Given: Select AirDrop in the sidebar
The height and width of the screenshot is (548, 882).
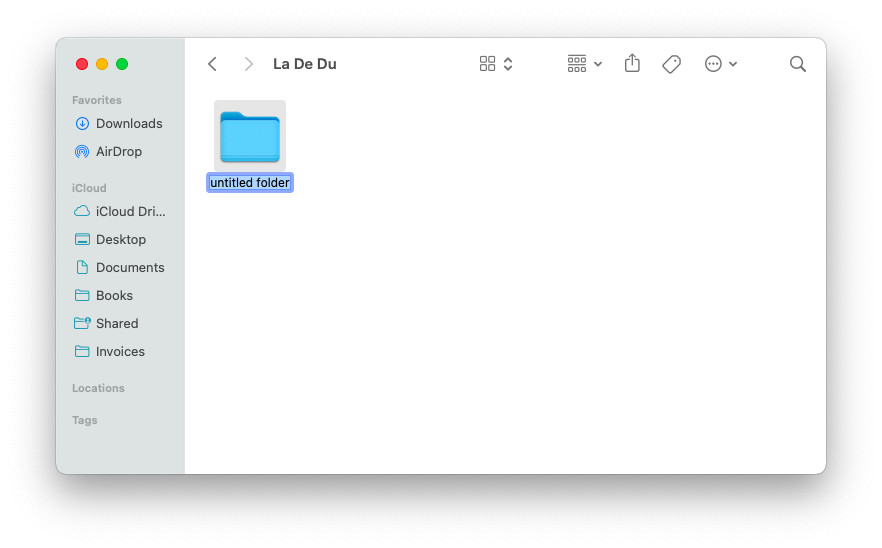Looking at the screenshot, I should [120, 151].
